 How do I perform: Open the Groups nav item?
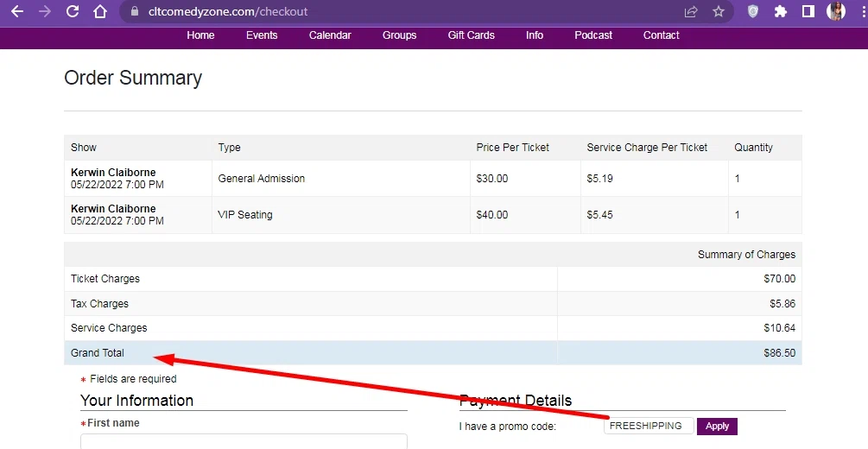(x=399, y=35)
